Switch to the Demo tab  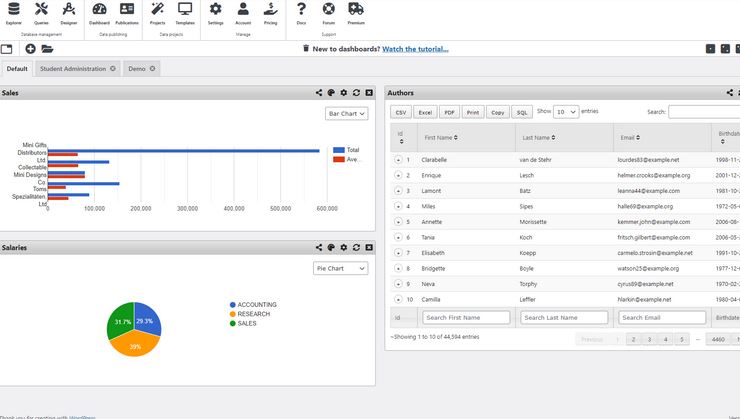(137, 69)
